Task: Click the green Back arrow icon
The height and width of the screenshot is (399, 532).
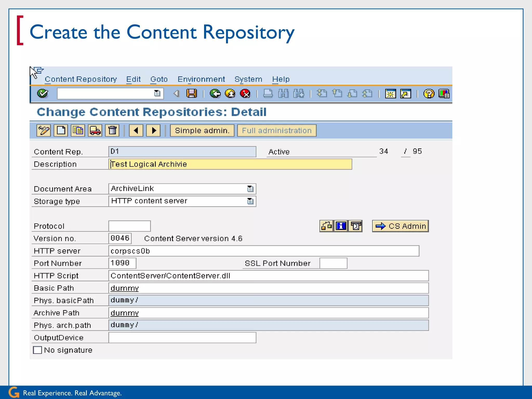Action: tap(215, 94)
